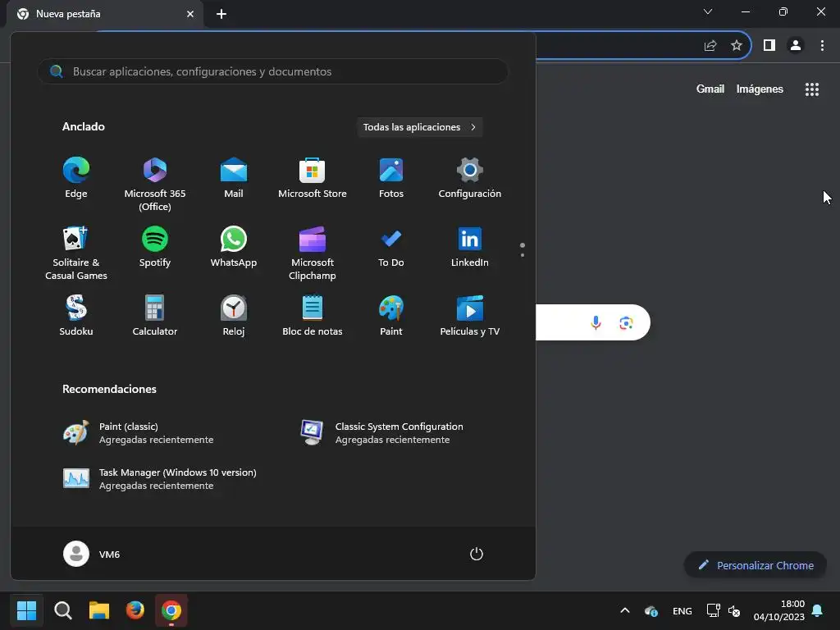The image size is (840, 630).
Task: Go to next pinned apps page dot
Action: [523, 255]
